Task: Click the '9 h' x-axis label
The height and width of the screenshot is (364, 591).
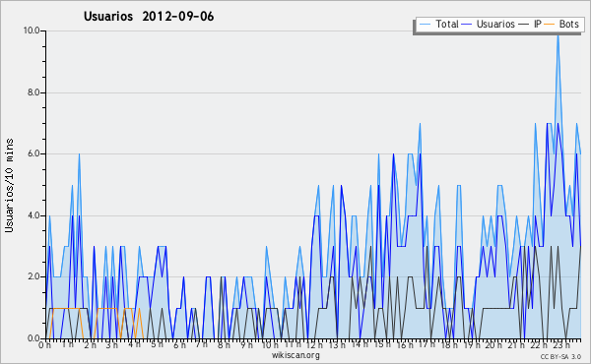Action: point(247,345)
